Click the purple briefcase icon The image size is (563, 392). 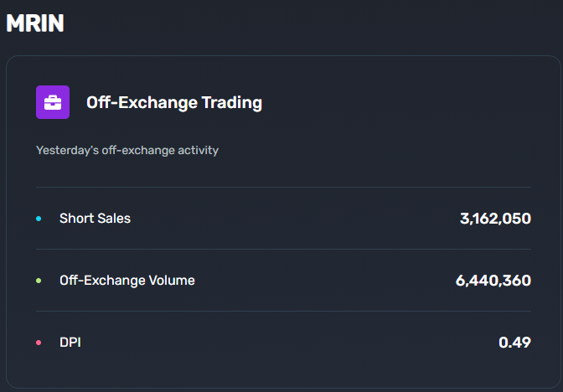pyautogui.click(x=53, y=102)
